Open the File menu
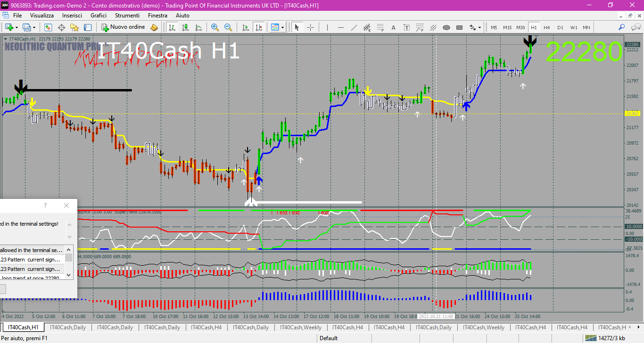The width and height of the screenshot is (644, 343). coord(17,16)
